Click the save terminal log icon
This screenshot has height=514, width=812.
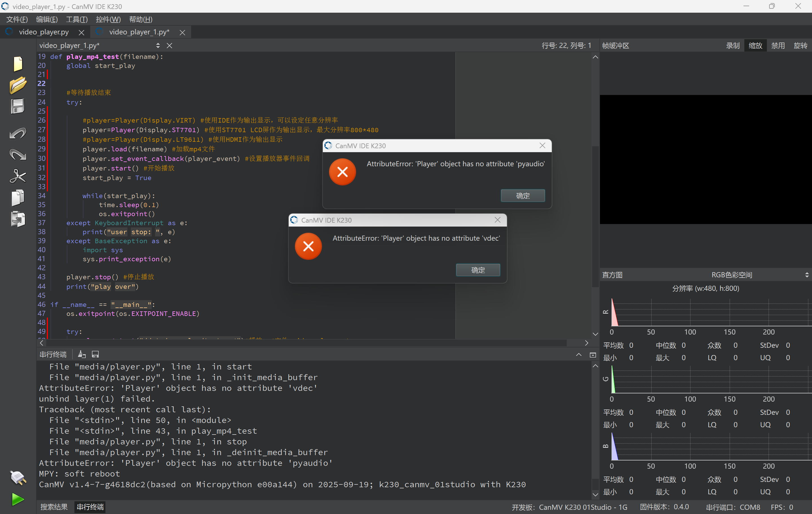(x=95, y=354)
